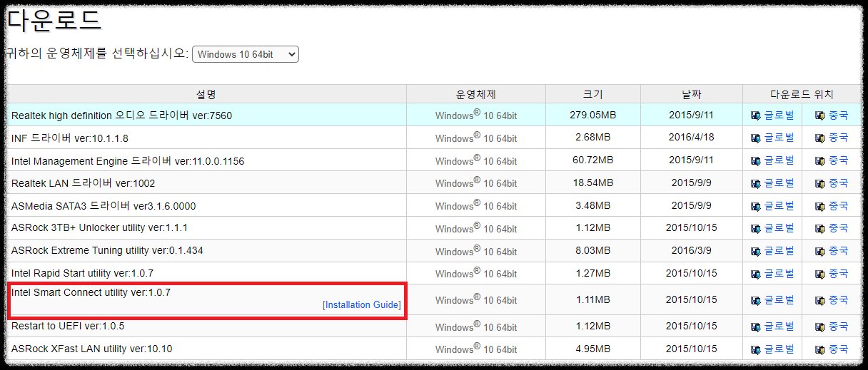The height and width of the screenshot is (370, 868).
Task: Click the 중국 text link in INF driver row
Action: point(838,137)
